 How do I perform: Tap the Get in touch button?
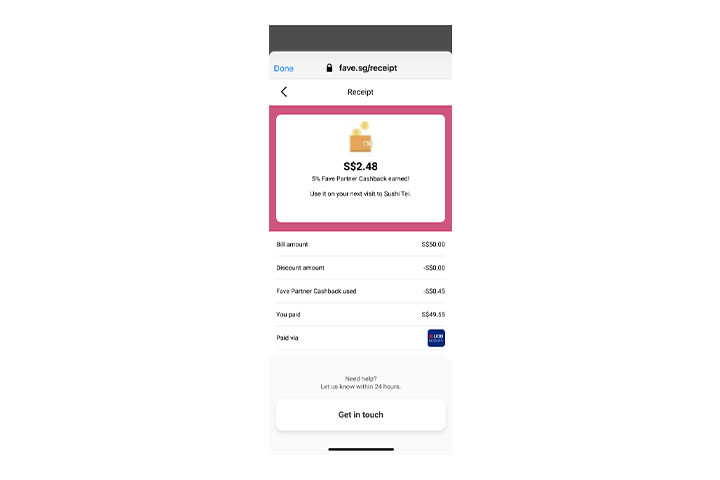pyautogui.click(x=360, y=415)
